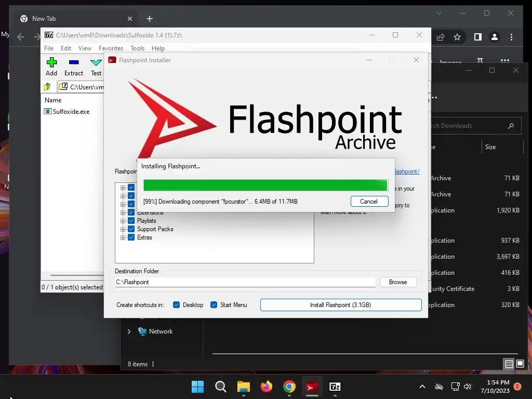Toggle the Desktop shortcut checkbox
The height and width of the screenshot is (399, 532).
tap(176, 305)
